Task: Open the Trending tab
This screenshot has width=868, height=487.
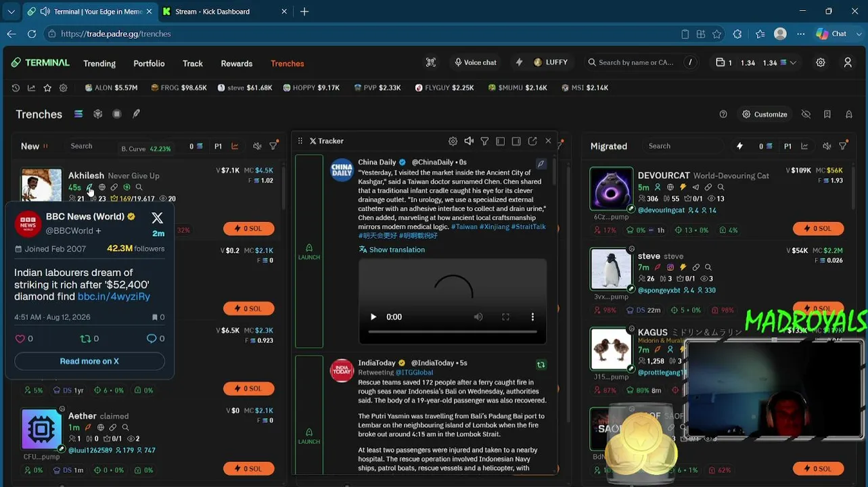Action: click(99, 64)
